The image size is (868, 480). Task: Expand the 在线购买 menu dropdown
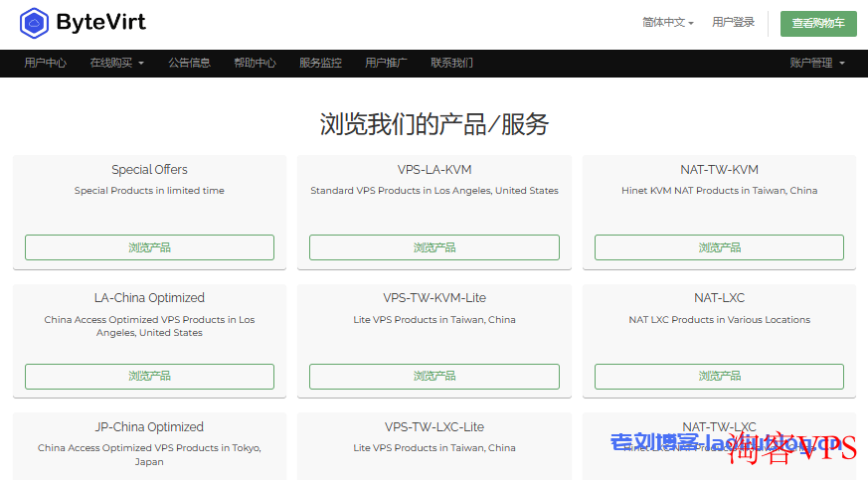point(116,63)
